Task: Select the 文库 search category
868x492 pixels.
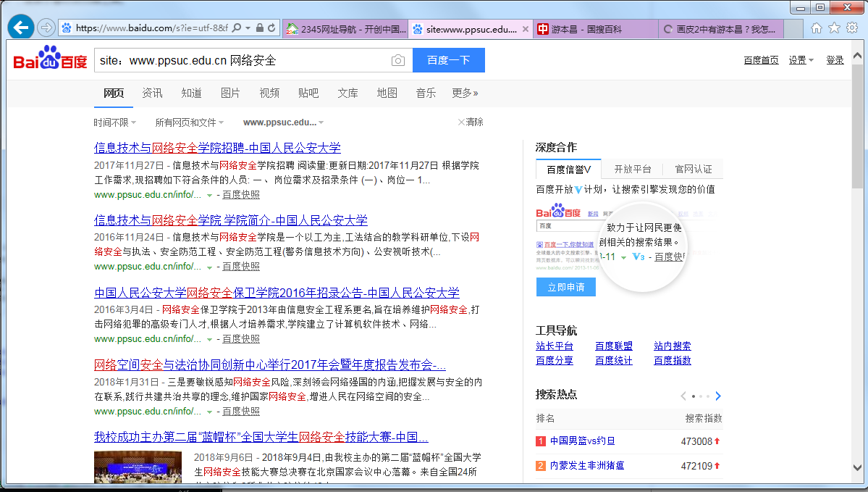Action: pyautogui.click(x=347, y=93)
